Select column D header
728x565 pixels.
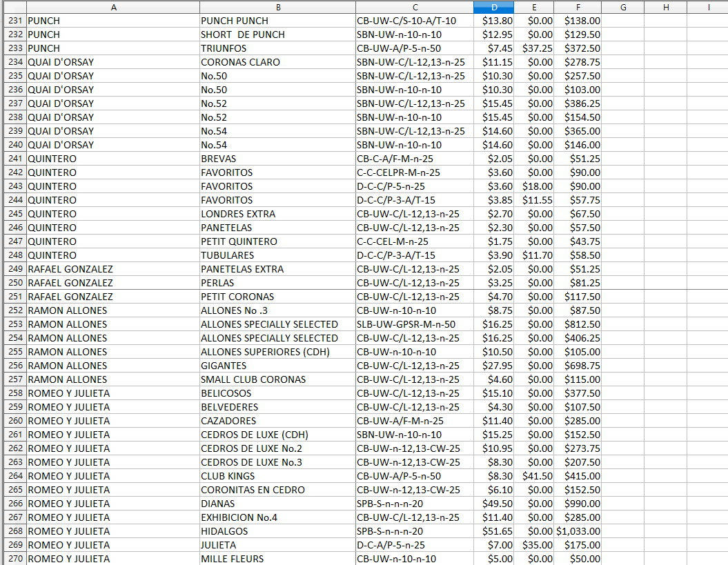pos(493,7)
